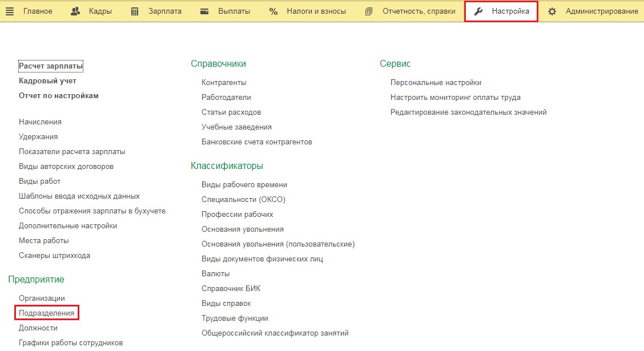
Task: Open the Подразделения link
Action: coord(46,313)
